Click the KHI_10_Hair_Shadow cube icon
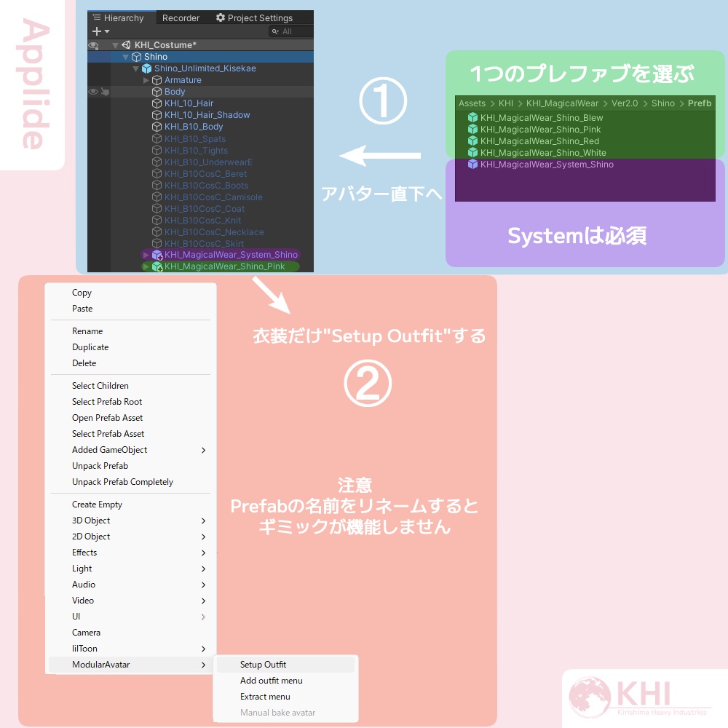This screenshot has width=728, height=728. (157, 115)
